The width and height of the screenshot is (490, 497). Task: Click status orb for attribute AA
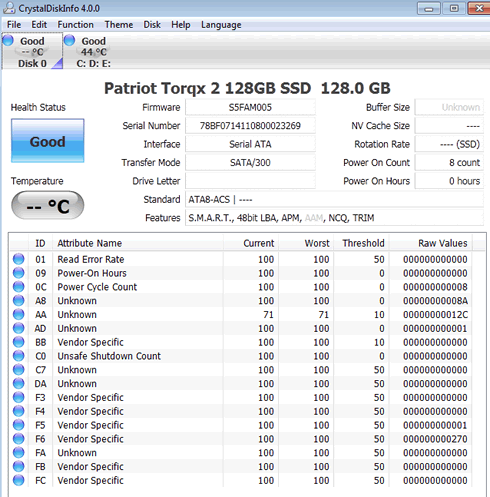(x=19, y=315)
